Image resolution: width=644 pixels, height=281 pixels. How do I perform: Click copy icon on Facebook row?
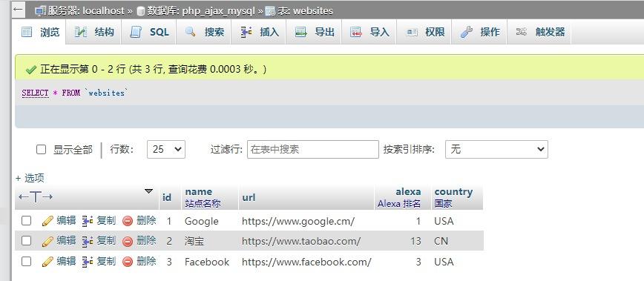(x=88, y=261)
